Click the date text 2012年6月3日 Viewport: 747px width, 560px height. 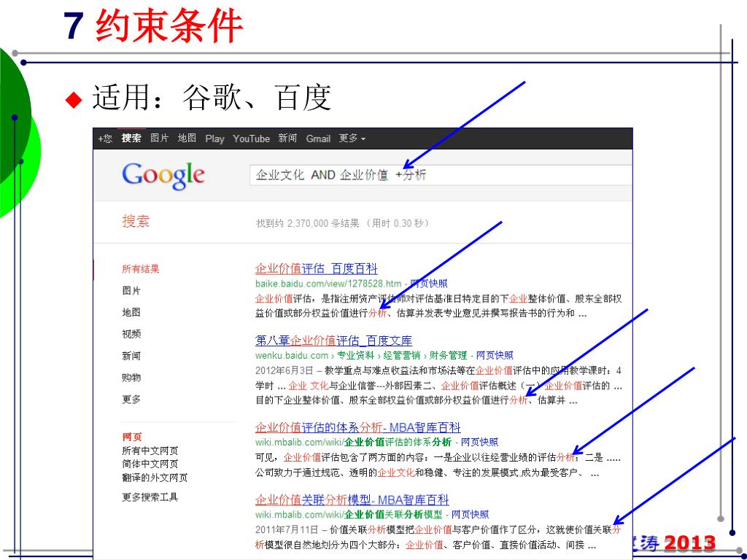285,370
